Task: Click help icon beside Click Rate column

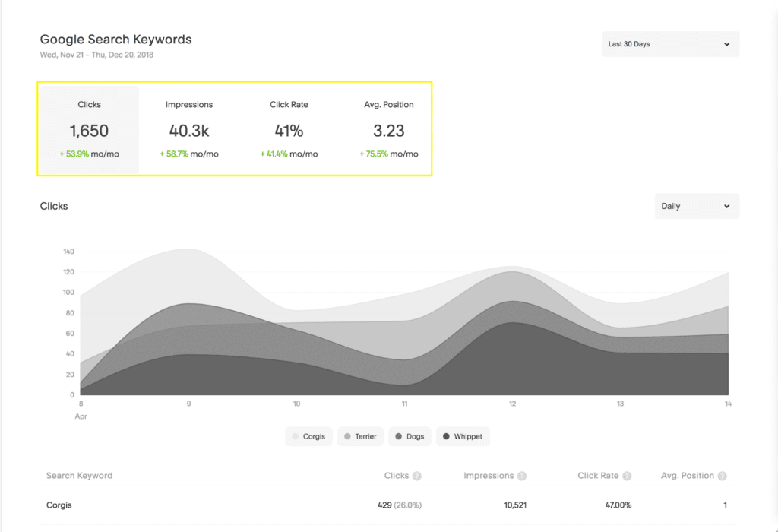Action: (627, 477)
